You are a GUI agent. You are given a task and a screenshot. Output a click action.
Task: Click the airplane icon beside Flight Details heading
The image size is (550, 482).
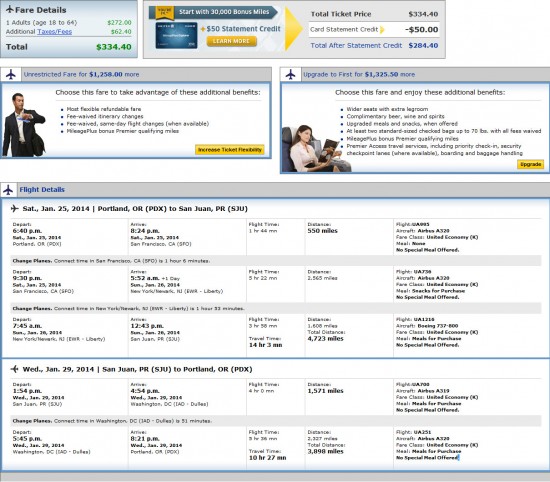tap(8, 190)
